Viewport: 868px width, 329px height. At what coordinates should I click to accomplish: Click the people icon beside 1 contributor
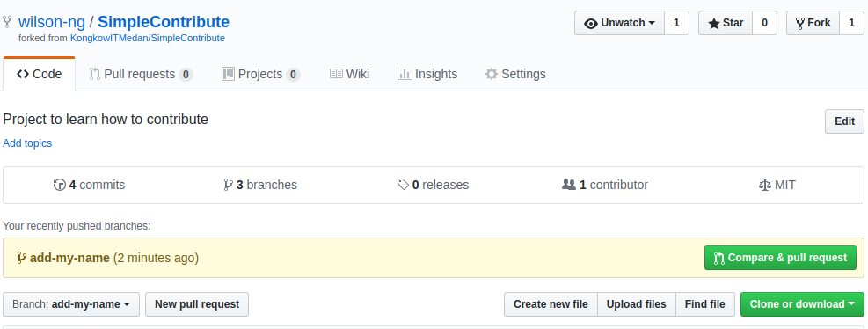click(568, 185)
